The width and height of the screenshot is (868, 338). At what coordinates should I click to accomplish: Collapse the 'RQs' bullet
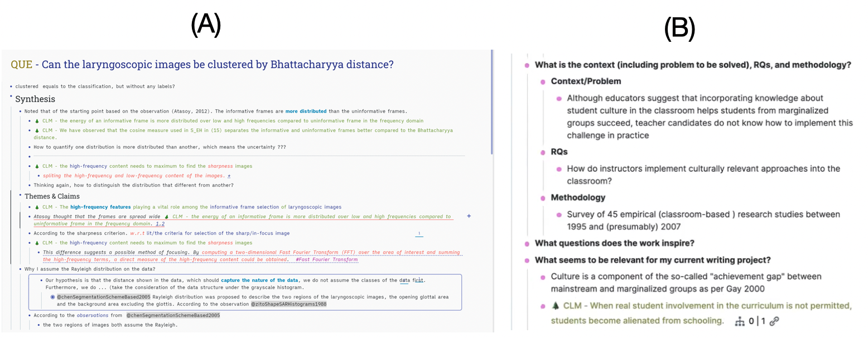(543, 152)
